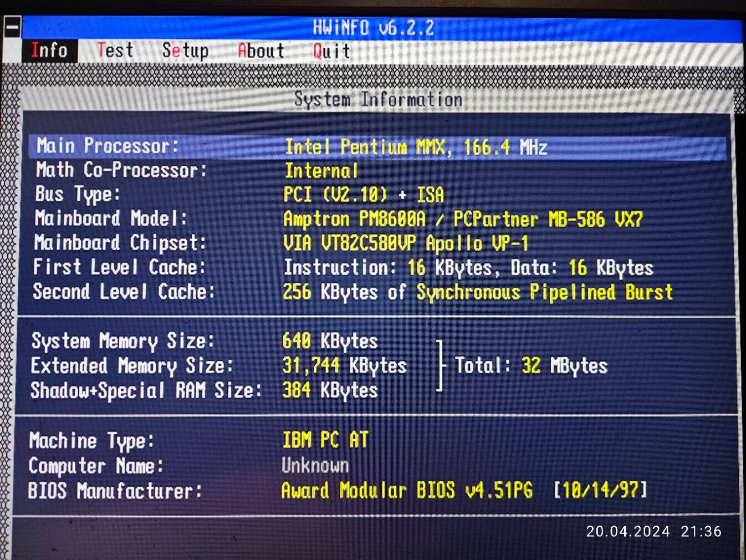The image size is (746, 560).
Task: Click the PCI (V2.10) + ISA value
Action: pos(364,195)
